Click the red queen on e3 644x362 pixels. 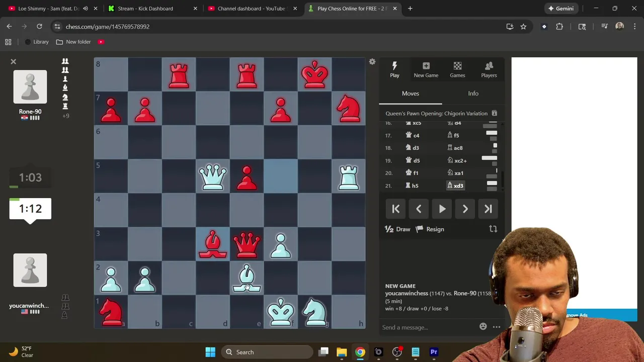(247, 244)
